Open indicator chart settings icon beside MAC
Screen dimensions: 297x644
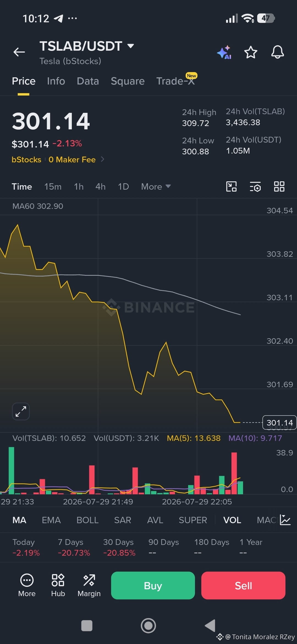[x=285, y=520]
